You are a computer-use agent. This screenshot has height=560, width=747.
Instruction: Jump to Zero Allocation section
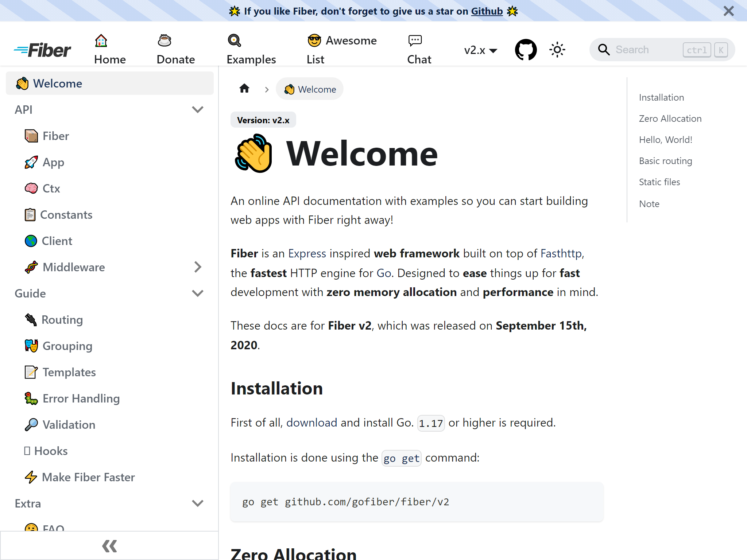(x=670, y=118)
